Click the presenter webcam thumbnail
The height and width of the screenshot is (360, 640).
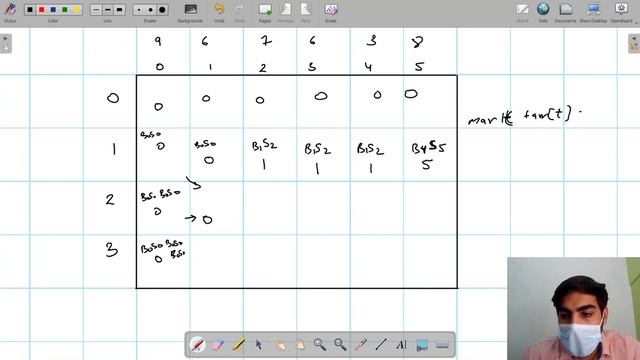tap(573, 309)
